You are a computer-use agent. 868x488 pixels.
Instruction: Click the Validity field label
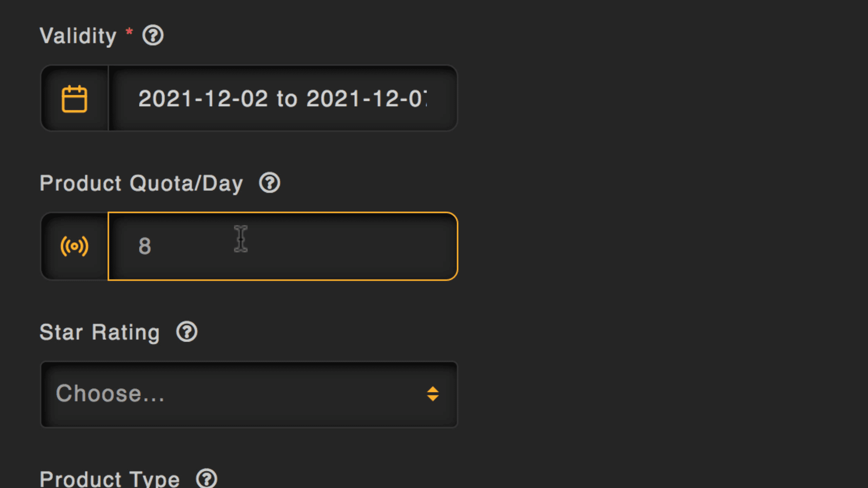[x=78, y=36]
